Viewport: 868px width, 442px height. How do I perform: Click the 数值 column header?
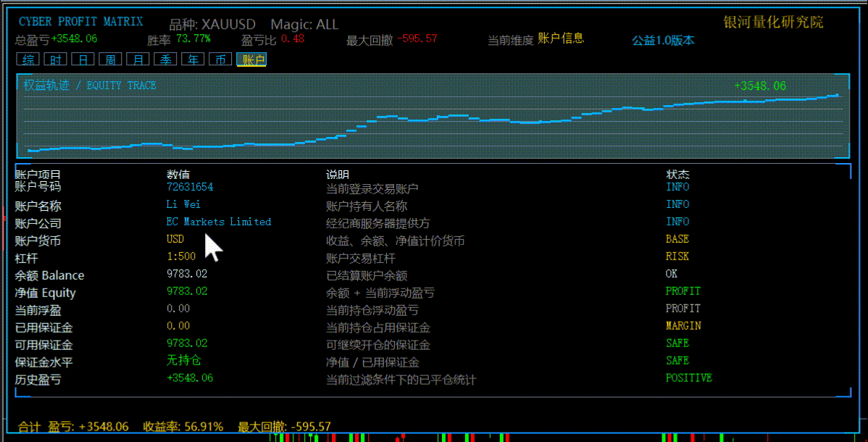[x=178, y=175]
